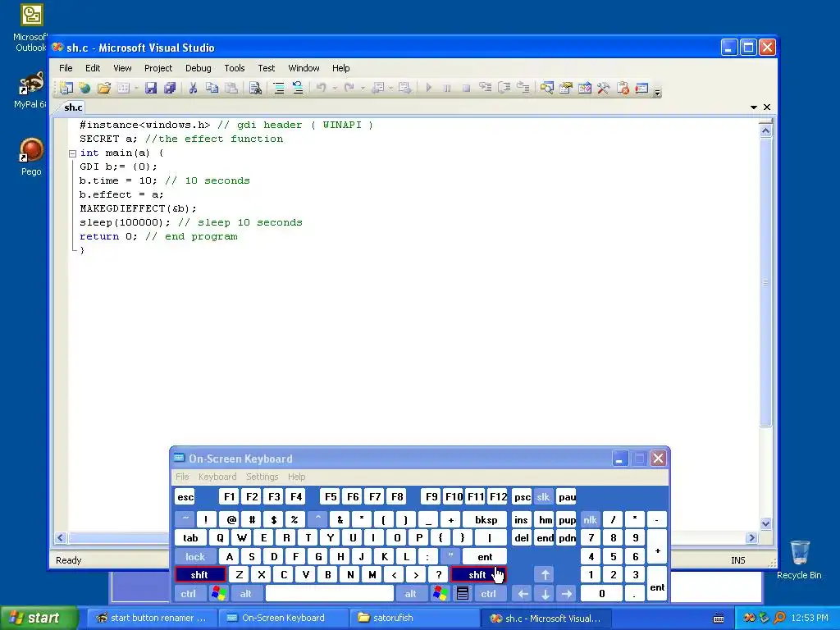This screenshot has height=630, width=840.
Task: Click the horizontal scrollbar right arrow
Action: point(751,537)
